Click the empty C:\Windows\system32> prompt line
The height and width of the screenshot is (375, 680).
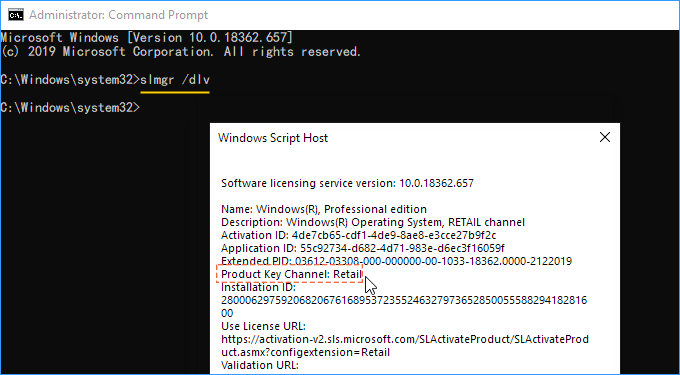[70, 108]
